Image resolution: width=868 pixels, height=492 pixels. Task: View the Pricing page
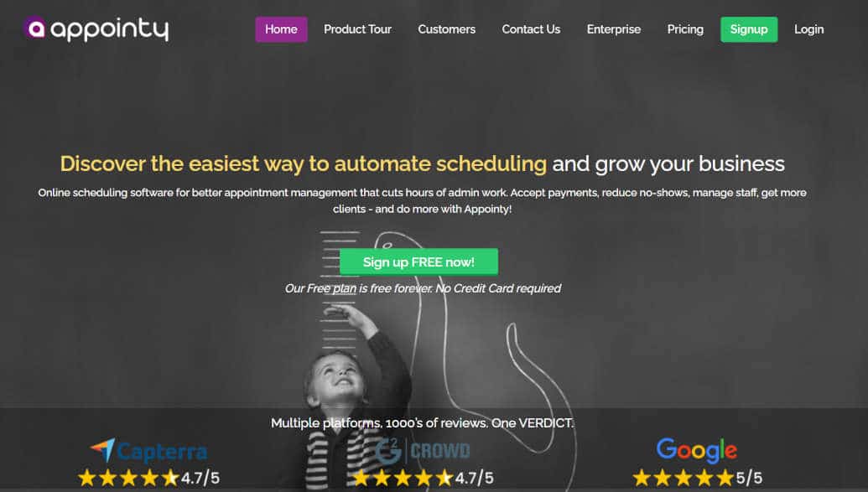click(x=685, y=29)
